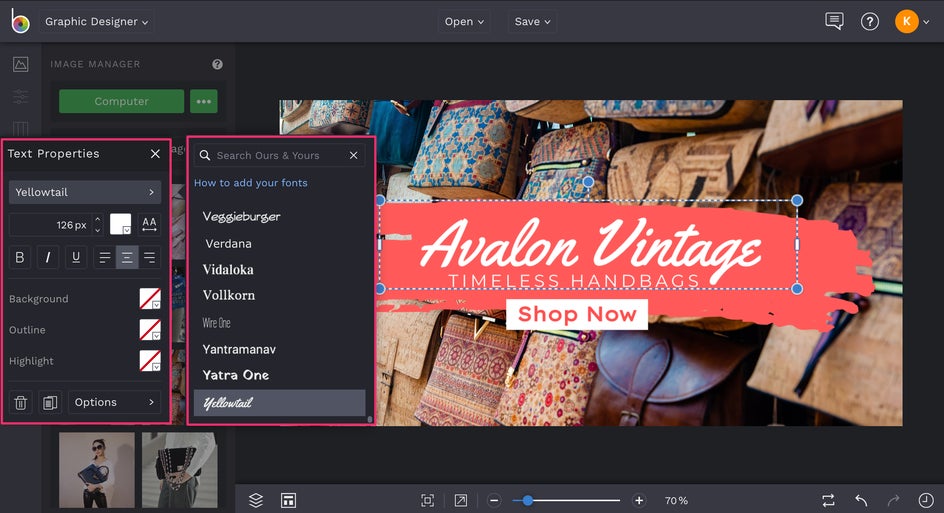Click the fit to screen icon
This screenshot has height=513, width=944.
[x=427, y=500]
